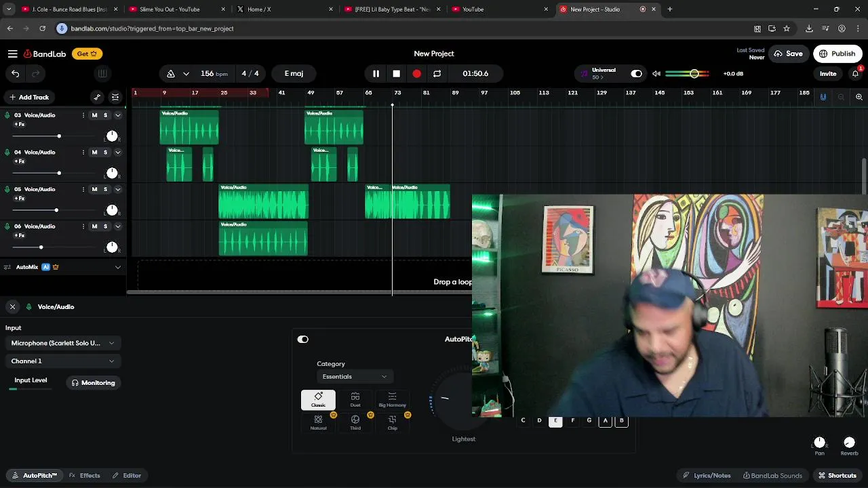Screen dimensions: 868x488
Task: Open the automation tool icon next to Add Track
Action: (x=97, y=97)
